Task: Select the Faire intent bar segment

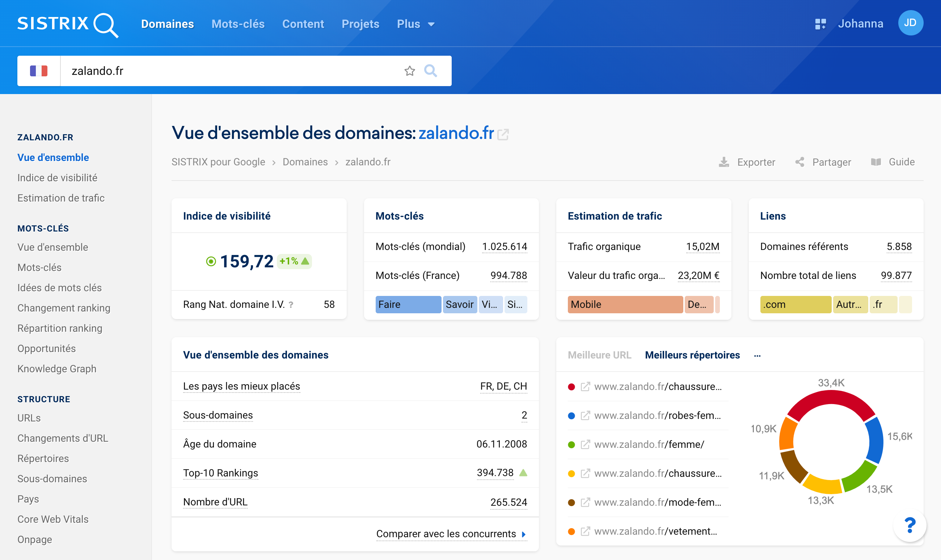Action: 408,305
